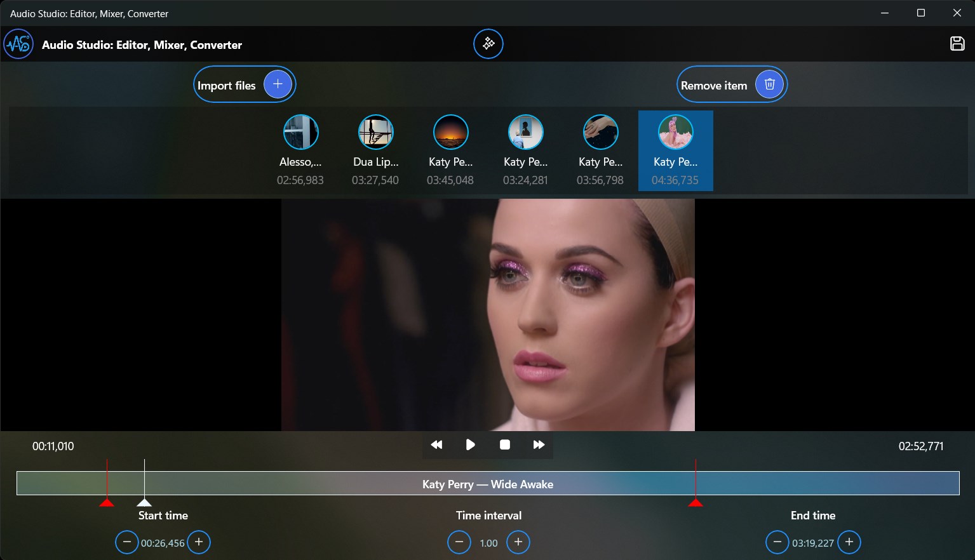Increase End time with the plus stepper
The width and height of the screenshot is (975, 560).
coord(849,542)
